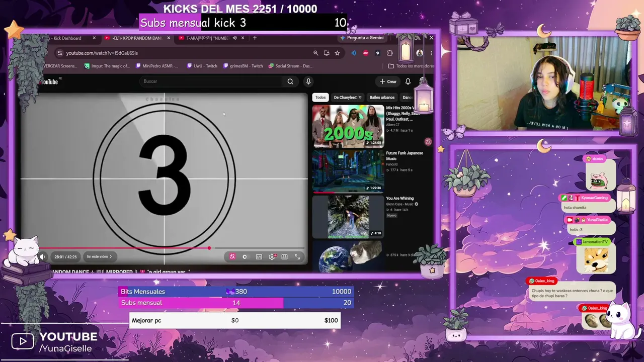Click the pink translate badge beside the sidebar
This screenshot has height=362, width=644.
[x=428, y=142]
